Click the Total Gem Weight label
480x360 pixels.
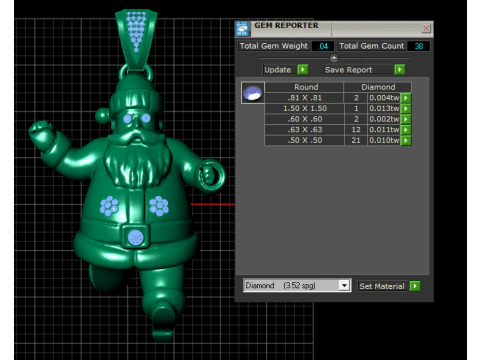coord(274,46)
